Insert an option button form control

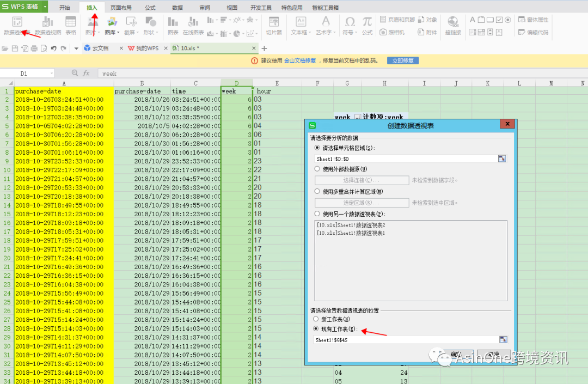click(x=508, y=20)
